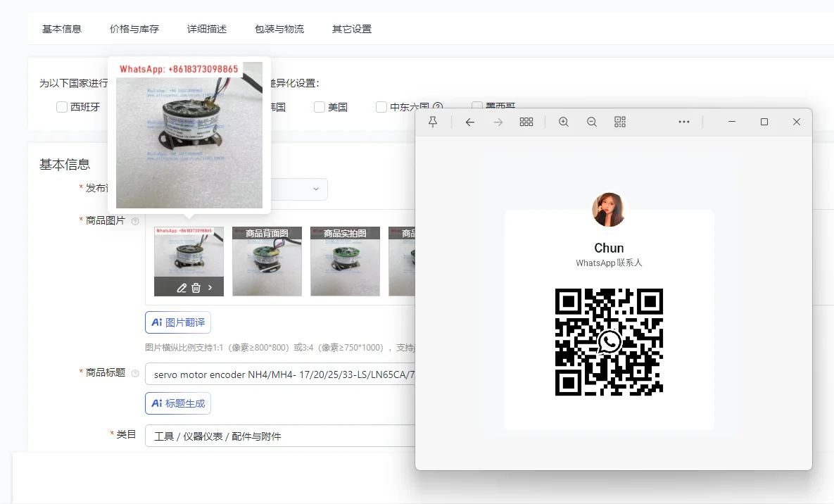Pin the image viewer window
The width and height of the screenshot is (834, 504).
pyautogui.click(x=433, y=122)
